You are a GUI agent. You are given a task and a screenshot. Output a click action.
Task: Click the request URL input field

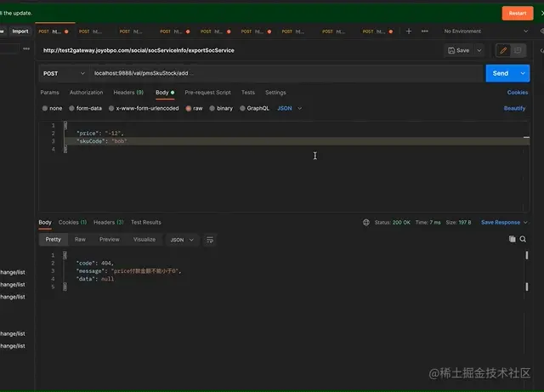[286, 73]
